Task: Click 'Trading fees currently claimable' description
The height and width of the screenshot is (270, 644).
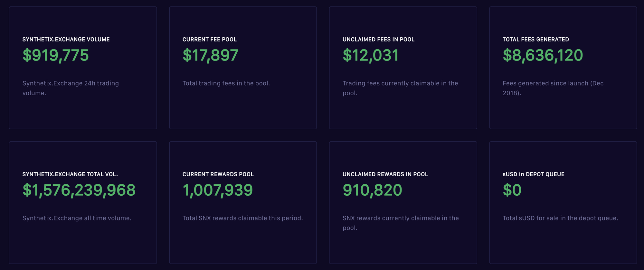Action: coord(400,88)
